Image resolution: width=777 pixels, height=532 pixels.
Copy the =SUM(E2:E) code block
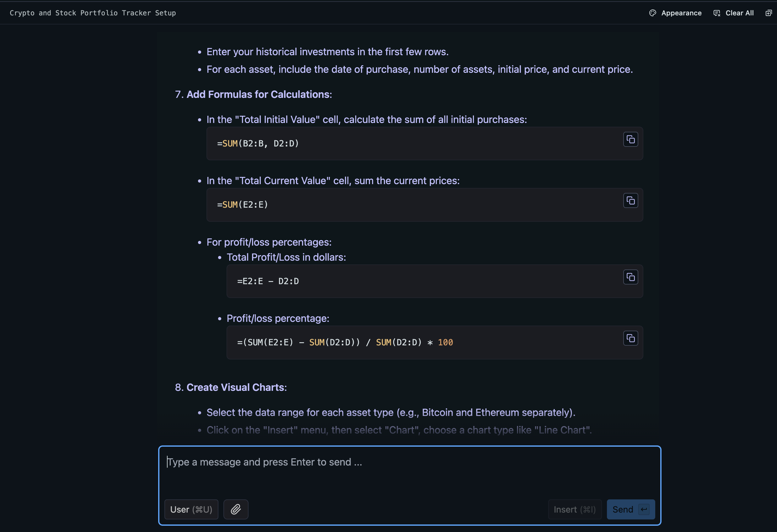click(x=630, y=200)
